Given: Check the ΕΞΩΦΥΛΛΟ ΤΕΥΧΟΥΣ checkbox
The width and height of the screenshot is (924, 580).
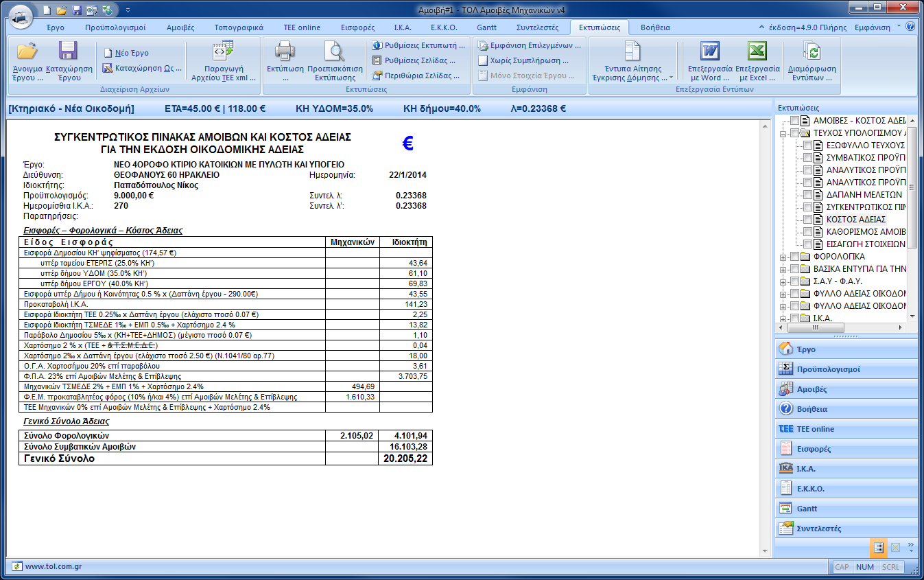Looking at the screenshot, I should point(807,146).
